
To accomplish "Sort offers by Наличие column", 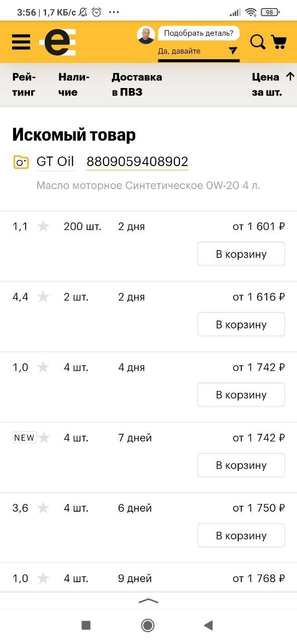I will (74, 85).
